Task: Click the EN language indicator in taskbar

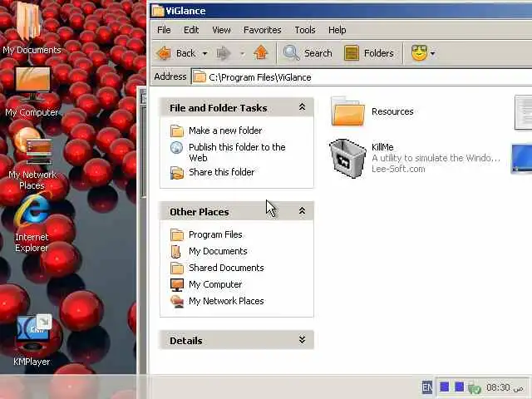Action: click(x=427, y=387)
